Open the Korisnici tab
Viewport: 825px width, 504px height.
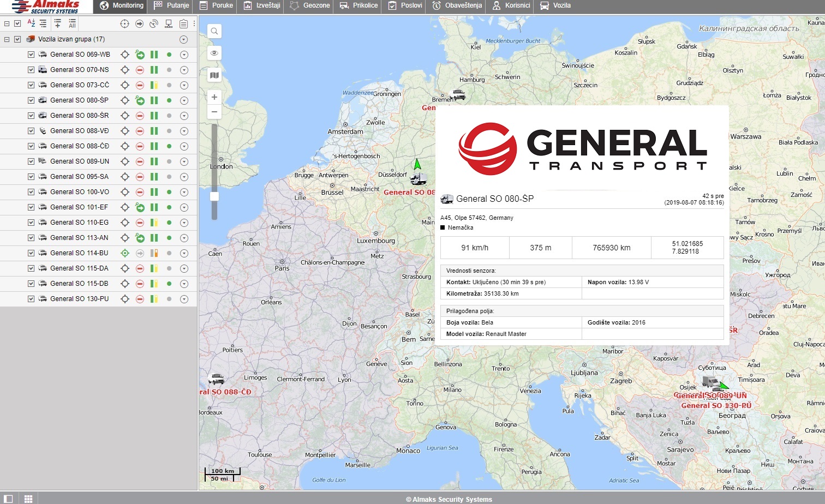511,5
